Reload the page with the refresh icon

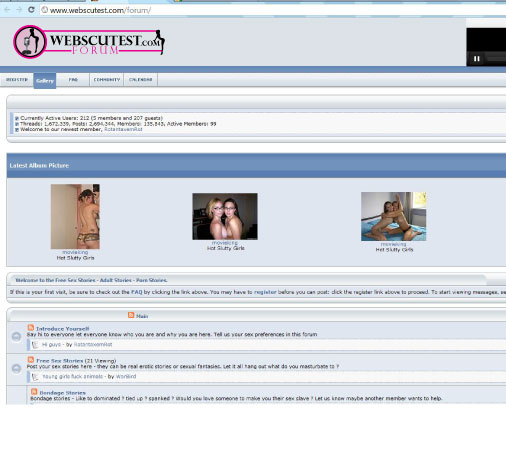[31, 10]
